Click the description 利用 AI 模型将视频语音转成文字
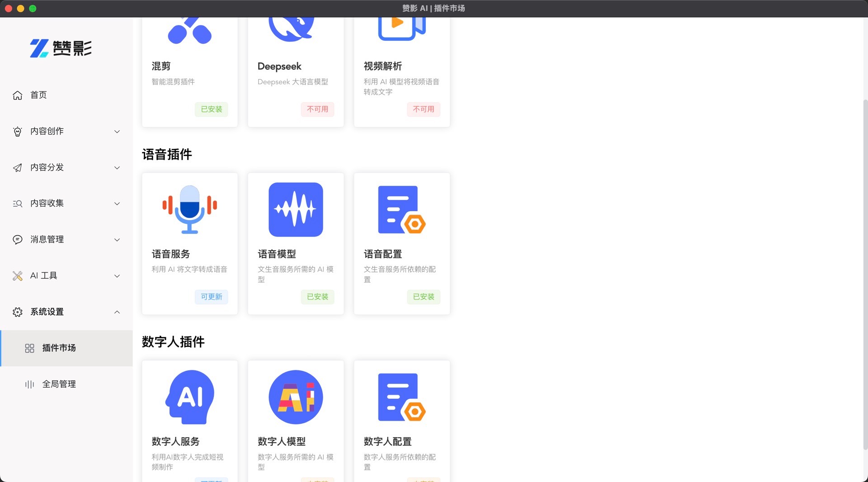The image size is (868, 482). pyautogui.click(x=401, y=87)
